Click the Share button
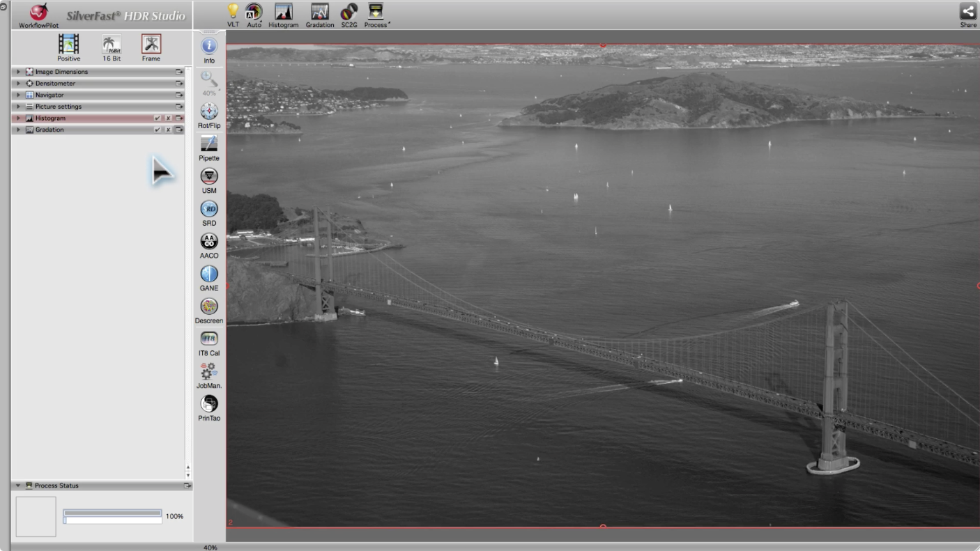The width and height of the screenshot is (980, 551). [967, 12]
